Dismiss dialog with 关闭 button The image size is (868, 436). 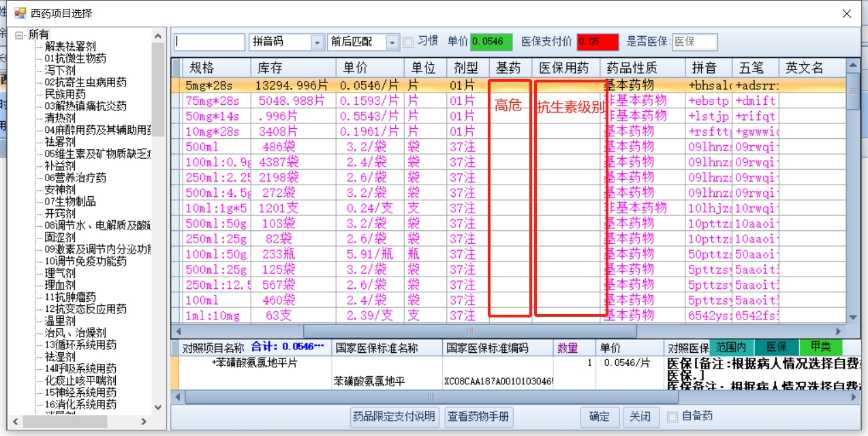640,417
